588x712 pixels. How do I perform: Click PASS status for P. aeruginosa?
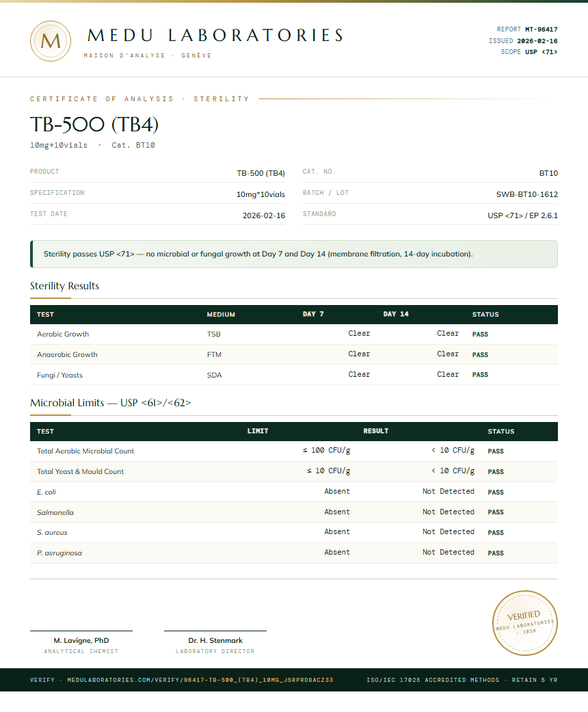point(496,553)
